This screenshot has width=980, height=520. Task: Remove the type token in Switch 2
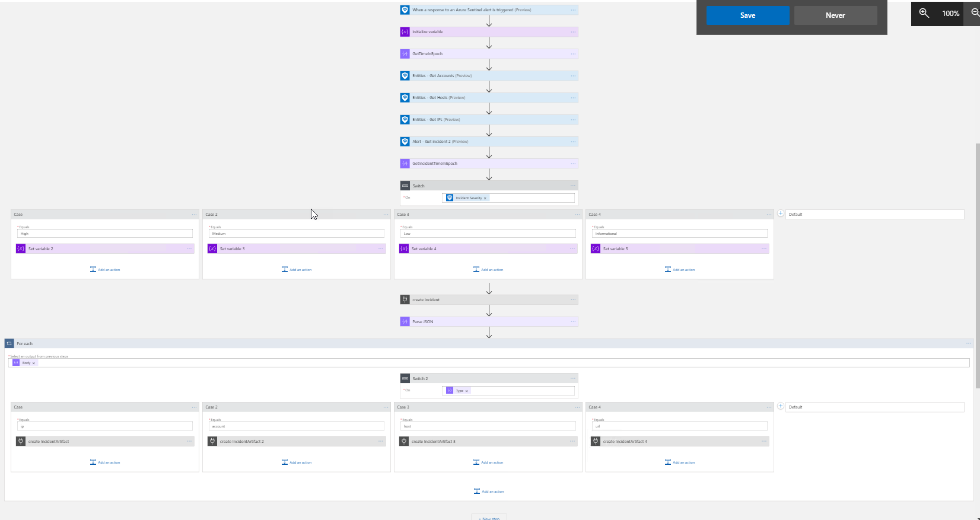tap(466, 391)
